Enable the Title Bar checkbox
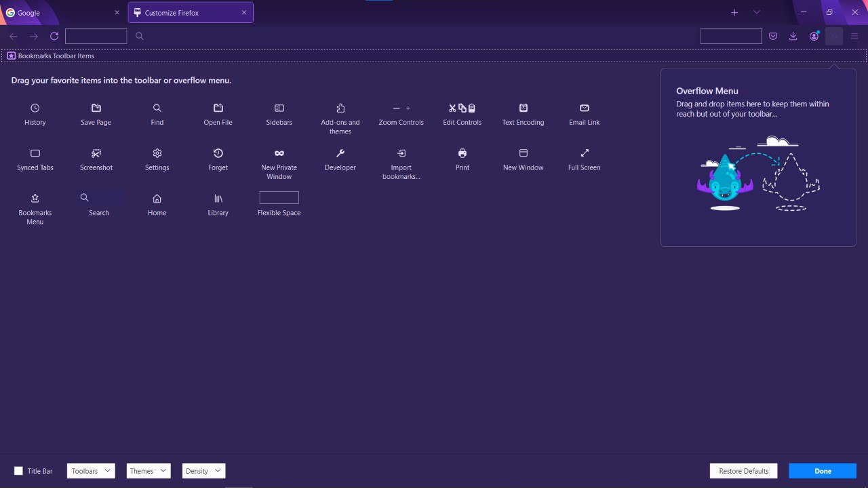This screenshot has width=868, height=488. tap(18, 471)
